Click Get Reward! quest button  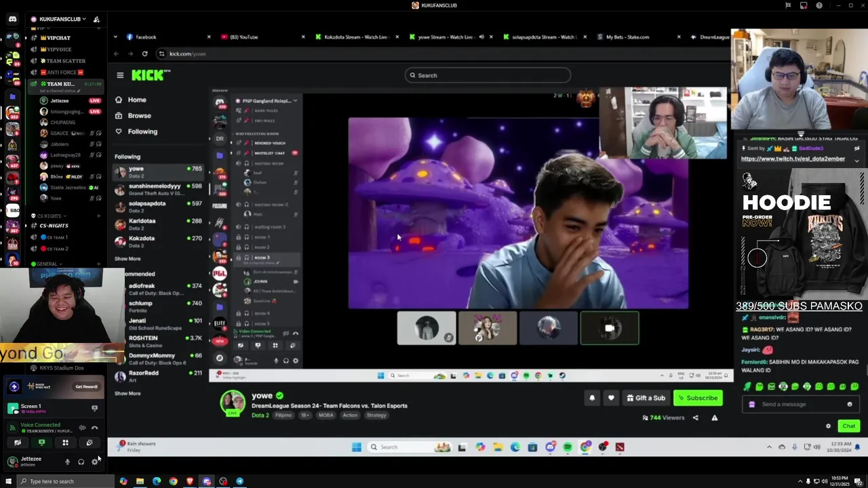pos(86,386)
